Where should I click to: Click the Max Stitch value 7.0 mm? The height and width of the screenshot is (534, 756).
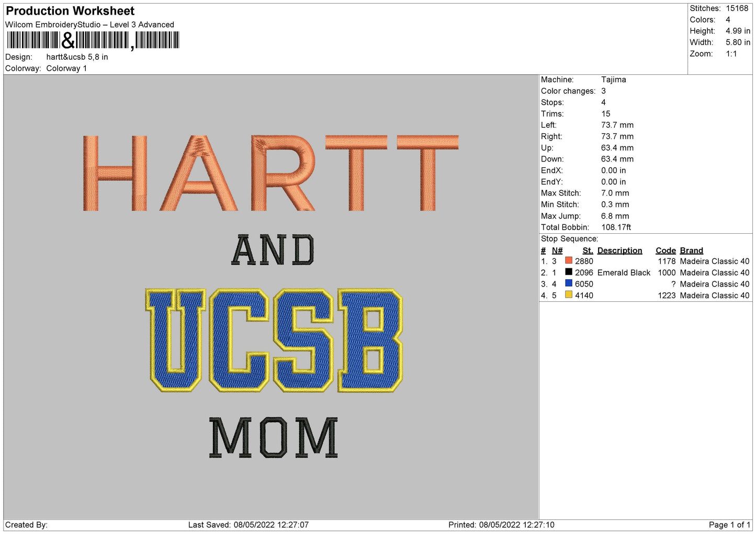(x=615, y=193)
